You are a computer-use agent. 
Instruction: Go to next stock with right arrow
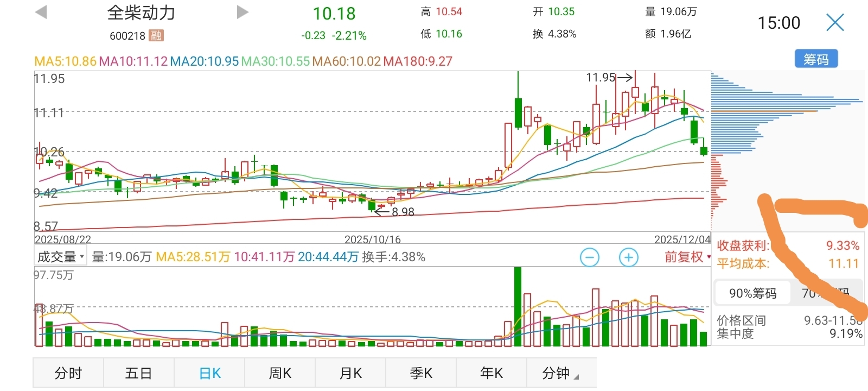point(242,12)
